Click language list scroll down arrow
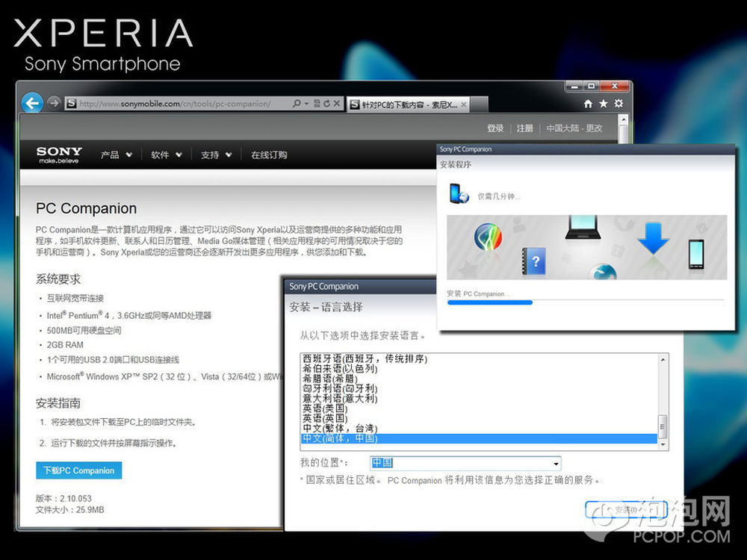This screenshot has width=747, height=560. coord(663,444)
